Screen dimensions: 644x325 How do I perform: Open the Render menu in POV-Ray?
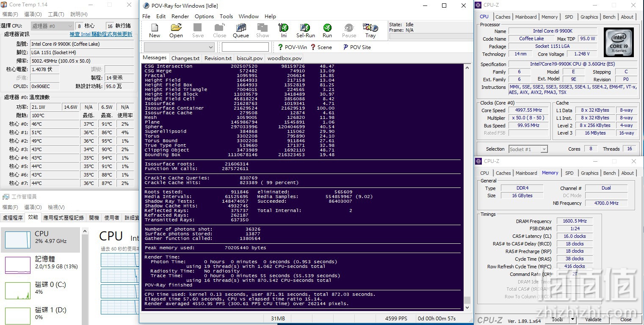180,16
